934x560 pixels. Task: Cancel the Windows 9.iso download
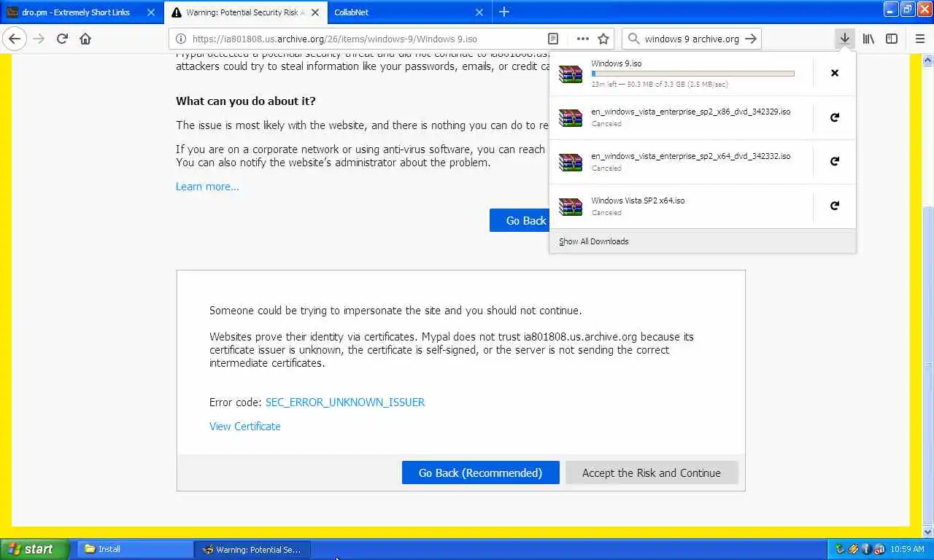835,73
